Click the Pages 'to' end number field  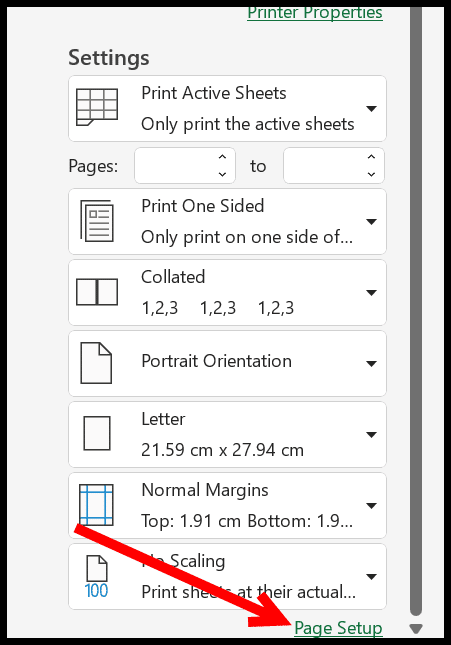click(334, 165)
